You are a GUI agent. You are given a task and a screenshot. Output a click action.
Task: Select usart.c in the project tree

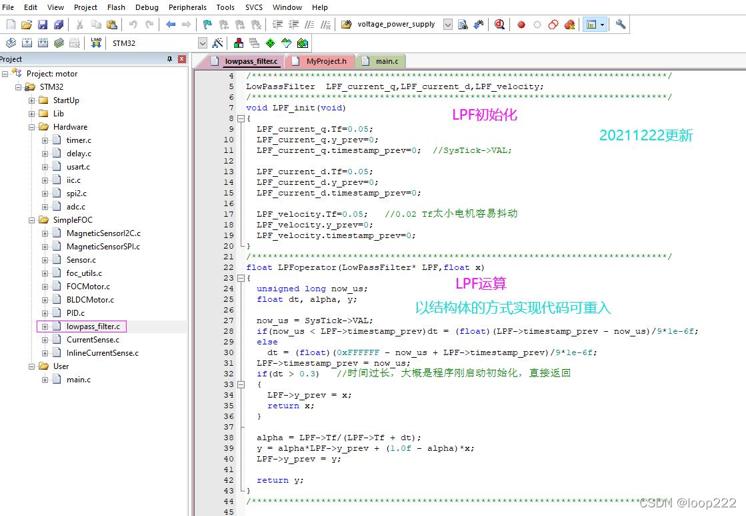click(x=78, y=167)
